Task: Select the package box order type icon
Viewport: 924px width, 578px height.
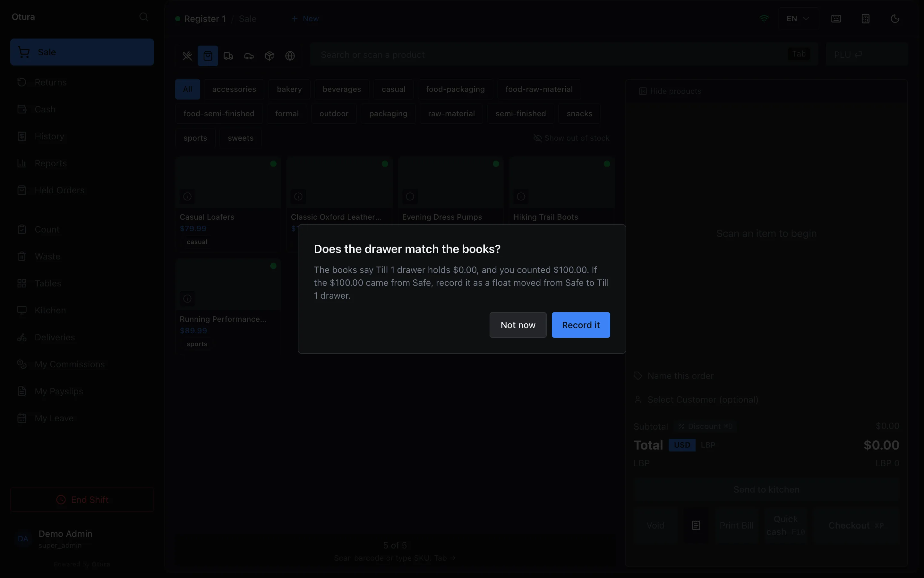Action: coord(269,56)
